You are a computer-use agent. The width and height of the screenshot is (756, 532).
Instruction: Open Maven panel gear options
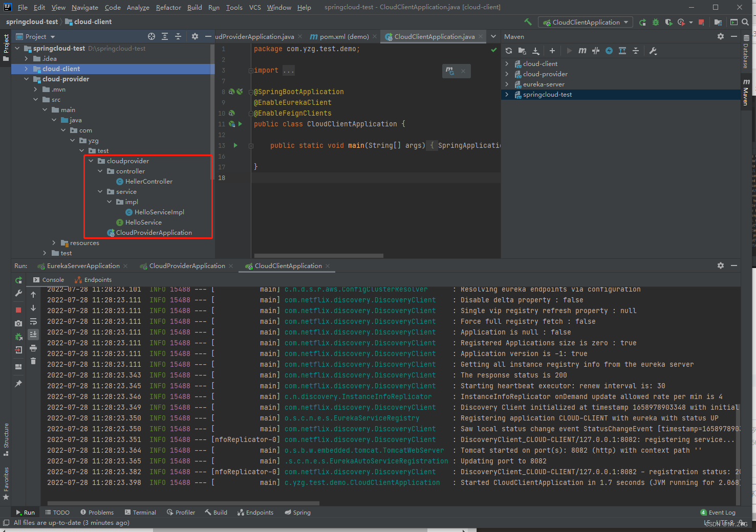pos(721,36)
